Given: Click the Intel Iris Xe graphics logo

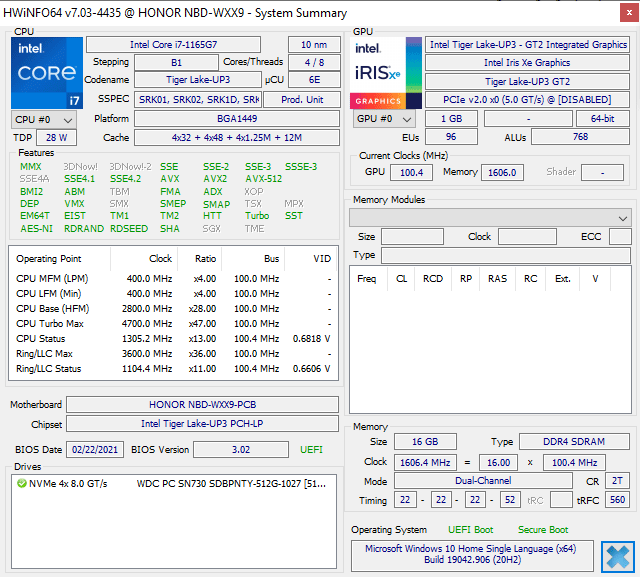Looking at the screenshot, I should pyautogui.click(x=384, y=73).
